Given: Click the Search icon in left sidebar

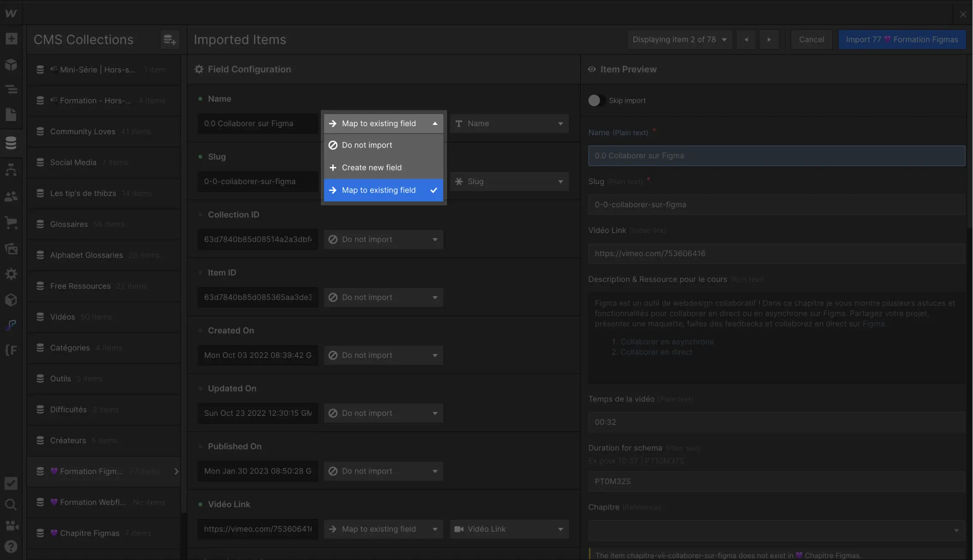Looking at the screenshot, I should point(13,505).
